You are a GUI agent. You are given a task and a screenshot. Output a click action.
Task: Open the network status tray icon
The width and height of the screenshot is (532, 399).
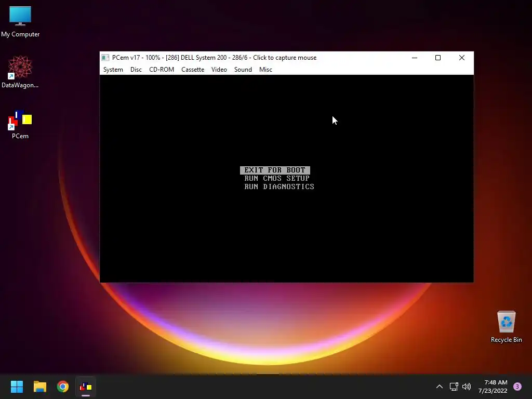click(x=454, y=387)
